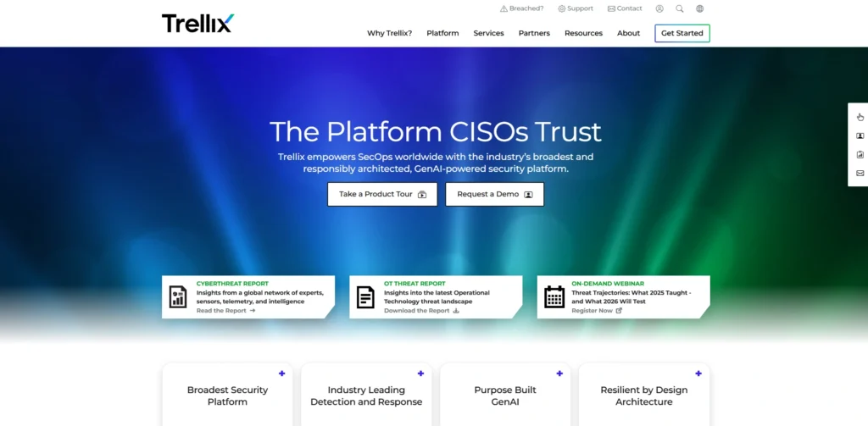Click the Get Started button
868x426 pixels.
click(x=682, y=33)
